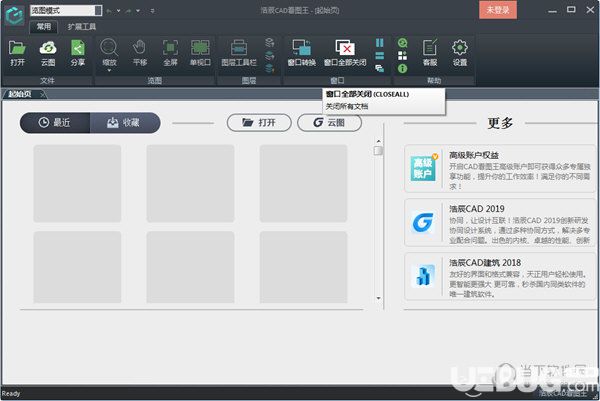Tile windows vertically with two-column icon

(x=380, y=42)
